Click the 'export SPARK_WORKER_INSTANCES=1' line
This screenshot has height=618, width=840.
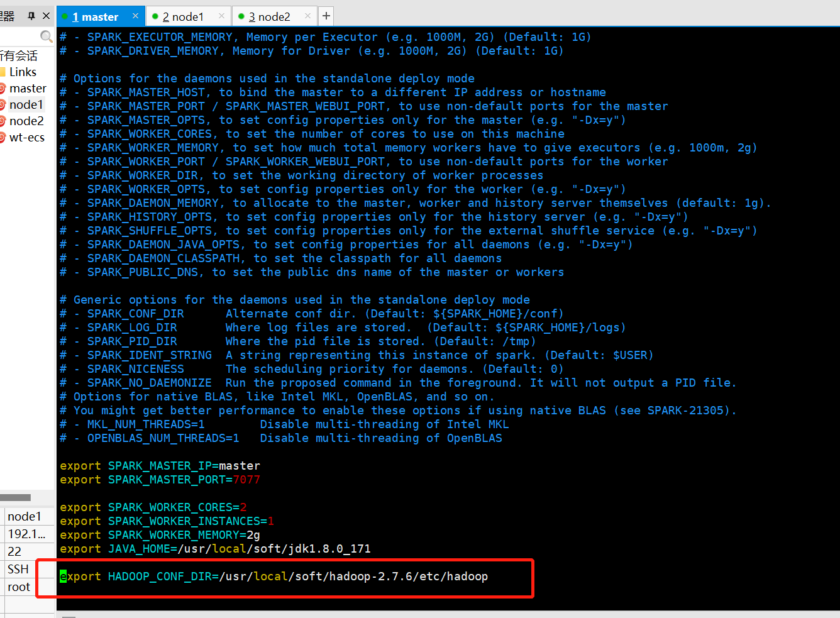click(x=167, y=521)
